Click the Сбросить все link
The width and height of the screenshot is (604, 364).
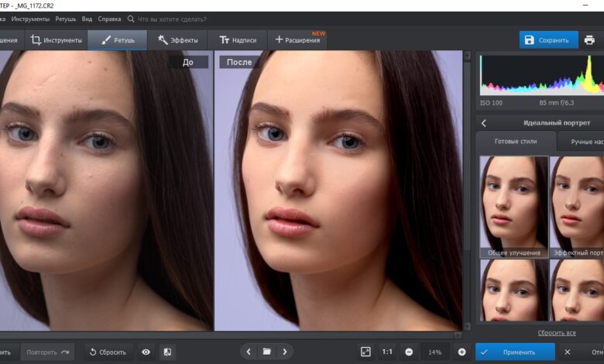click(556, 333)
